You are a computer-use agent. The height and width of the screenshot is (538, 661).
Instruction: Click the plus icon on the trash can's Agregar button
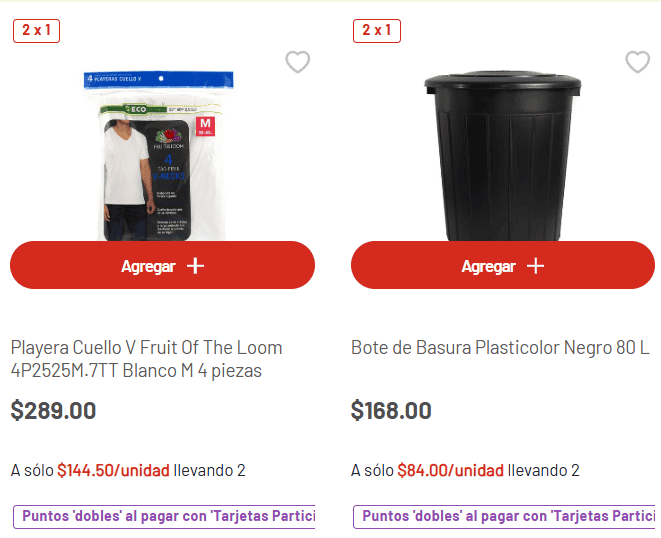[536, 266]
